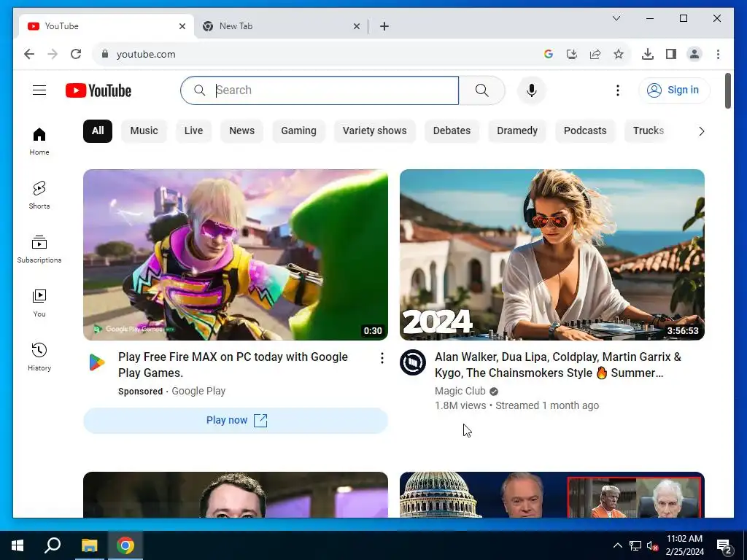Viewport: 747px width, 560px height.
Task: Select the Variety shows chip
Action: 374,131
